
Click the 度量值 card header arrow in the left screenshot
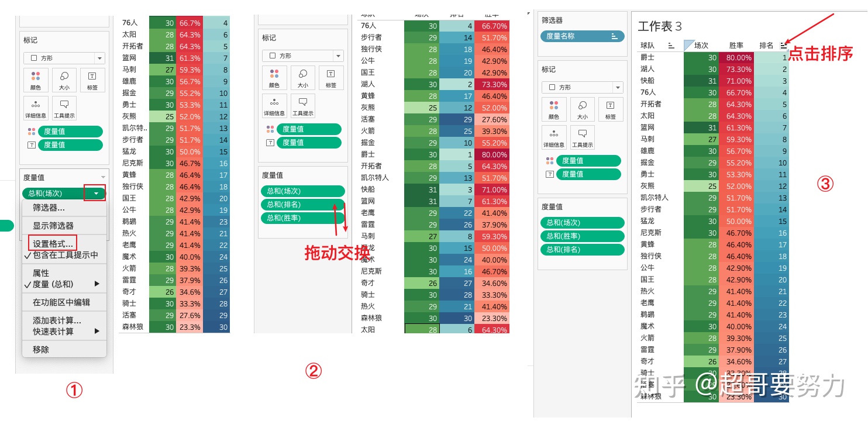[x=104, y=177]
